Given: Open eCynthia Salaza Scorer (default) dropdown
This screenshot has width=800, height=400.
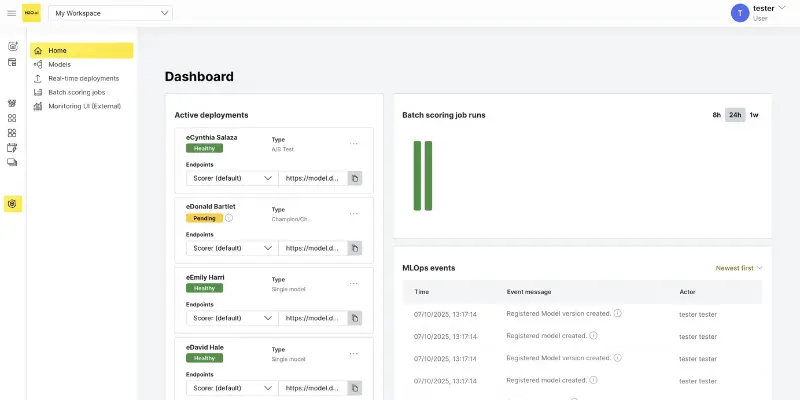Looking at the screenshot, I should (x=232, y=178).
